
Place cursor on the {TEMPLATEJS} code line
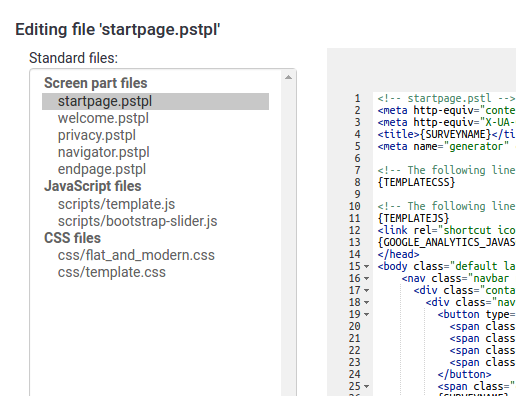[x=413, y=218]
